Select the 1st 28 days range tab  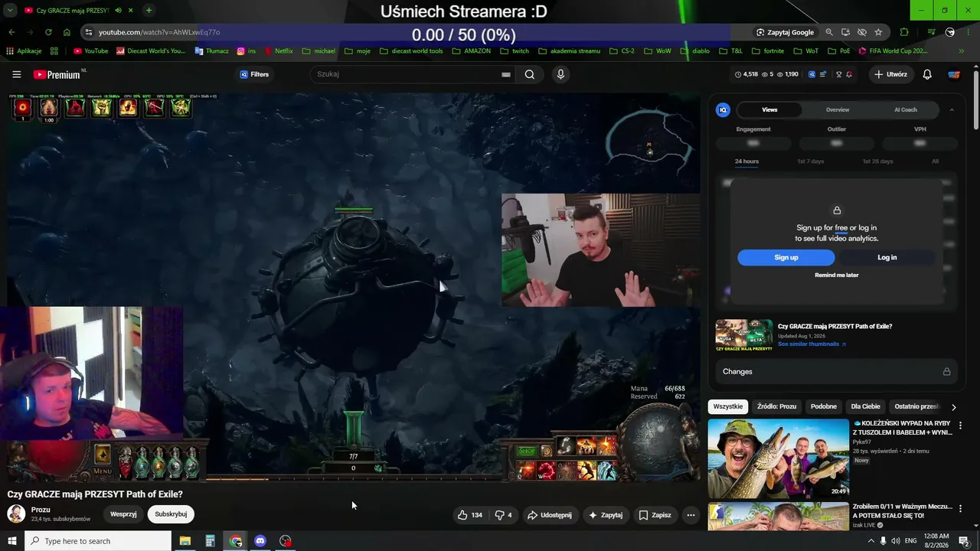(x=877, y=161)
